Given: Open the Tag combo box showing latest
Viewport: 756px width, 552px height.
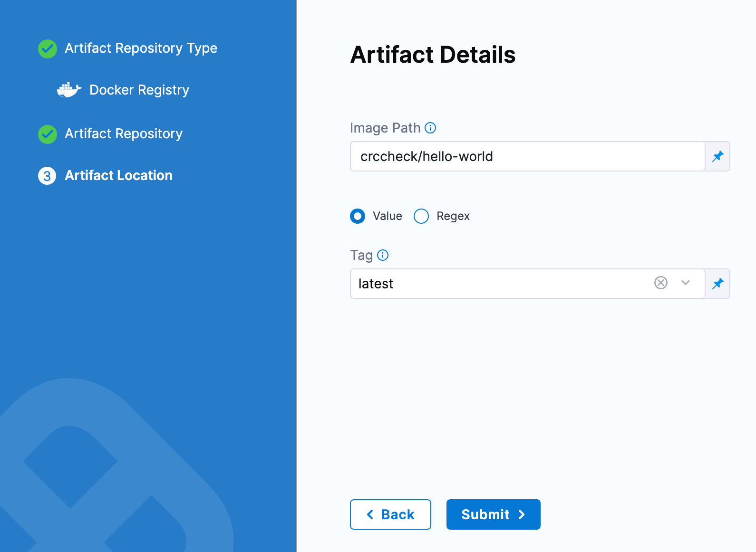Looking at the screenshot, I should tap(499, 284).
